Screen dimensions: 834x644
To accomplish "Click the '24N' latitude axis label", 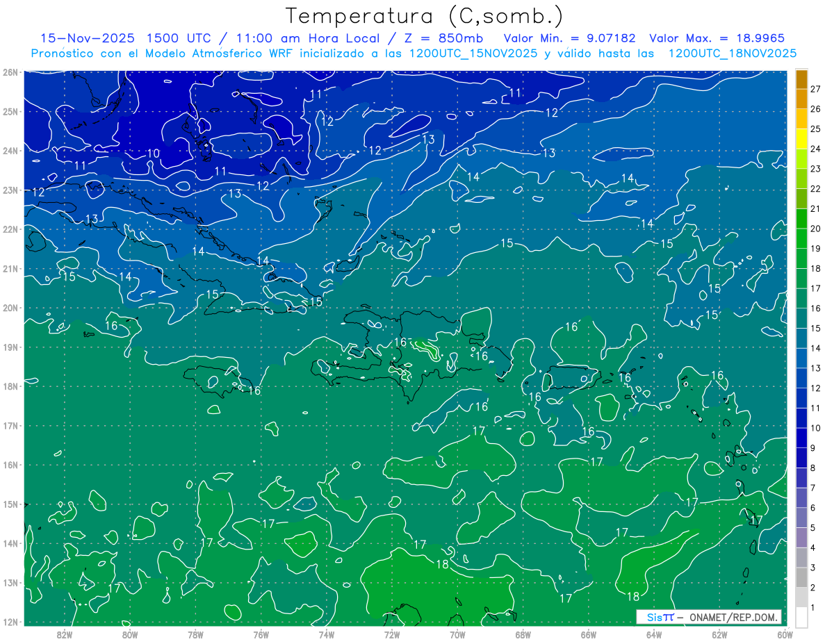I will pyautogui.click(x=10, y=151).
